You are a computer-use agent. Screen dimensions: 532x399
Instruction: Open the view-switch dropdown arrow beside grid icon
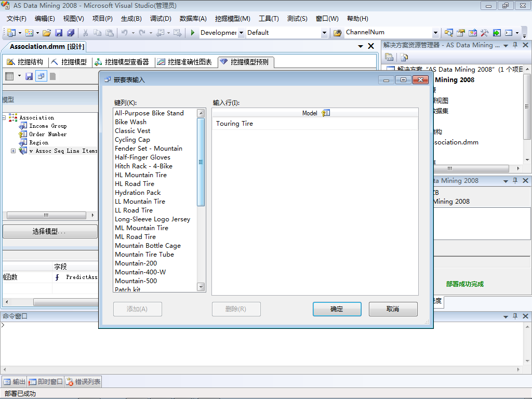[19, 76]
